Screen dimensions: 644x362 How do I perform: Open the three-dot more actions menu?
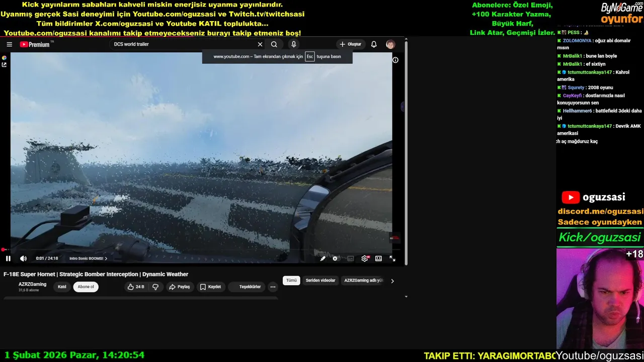[x=273, y=287]
